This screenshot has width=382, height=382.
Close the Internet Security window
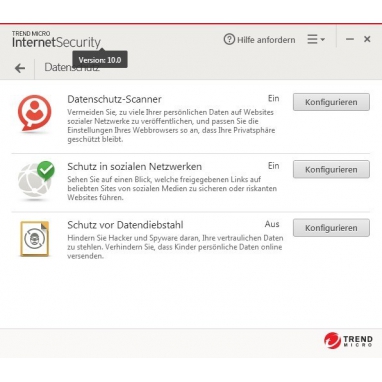(367, 39)
